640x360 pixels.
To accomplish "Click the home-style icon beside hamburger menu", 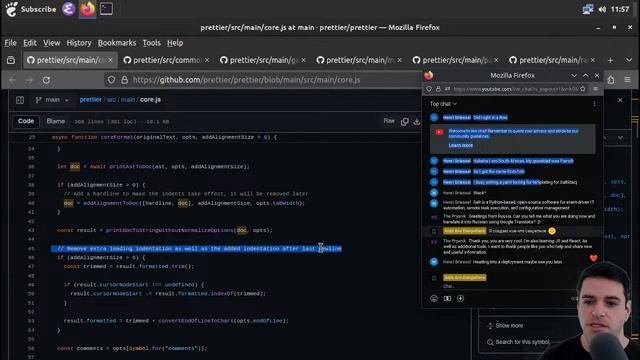I will tap(611, 80).
